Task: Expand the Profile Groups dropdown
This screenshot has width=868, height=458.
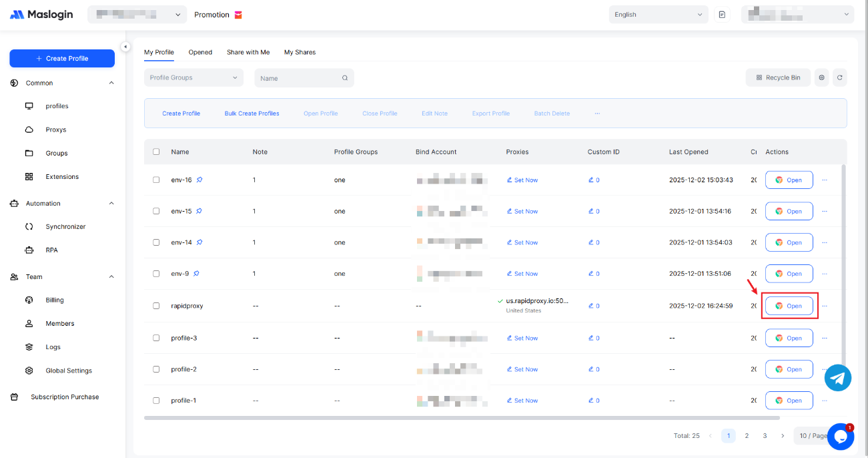Action: click(x=193, y=78)
